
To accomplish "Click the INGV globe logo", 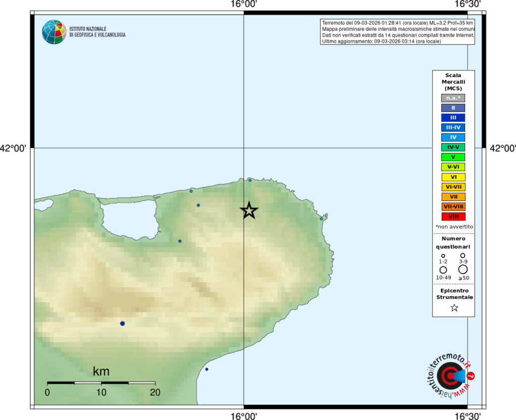I will 54,32.
